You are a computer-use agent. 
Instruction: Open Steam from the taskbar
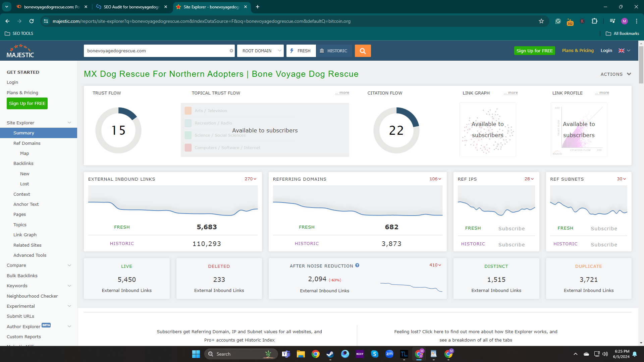tap(330, 354)
